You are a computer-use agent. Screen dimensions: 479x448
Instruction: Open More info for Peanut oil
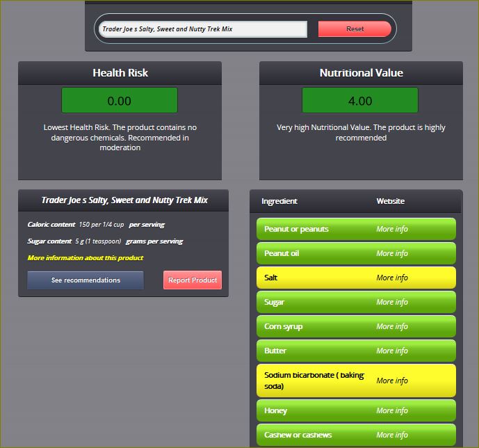coord(392,253)
